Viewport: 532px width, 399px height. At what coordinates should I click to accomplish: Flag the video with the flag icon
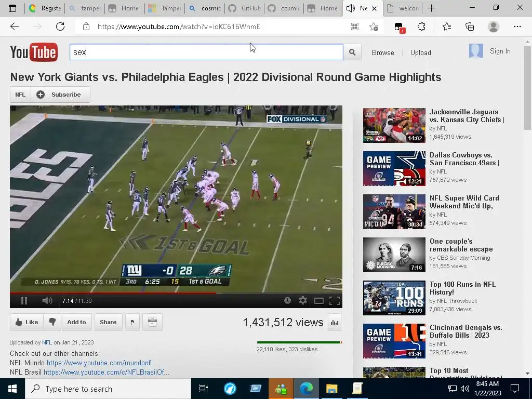click(132, 322)
